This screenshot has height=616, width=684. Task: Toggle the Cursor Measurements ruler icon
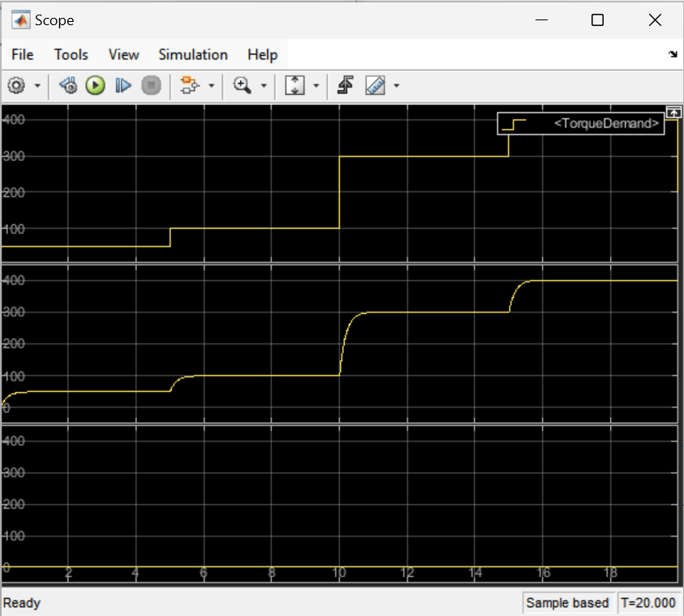point(374,85)
